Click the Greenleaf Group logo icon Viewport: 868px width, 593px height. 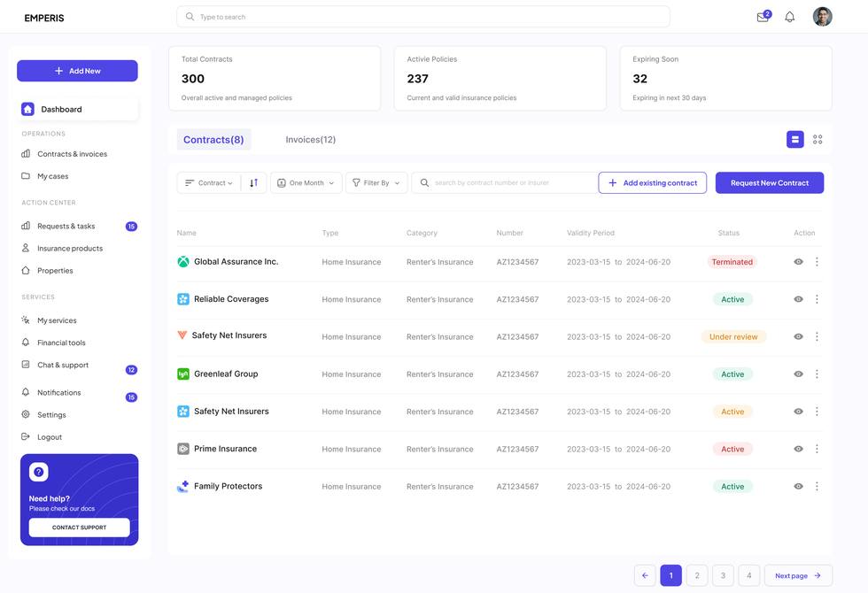pyautogui.click(x=182, y=374)
